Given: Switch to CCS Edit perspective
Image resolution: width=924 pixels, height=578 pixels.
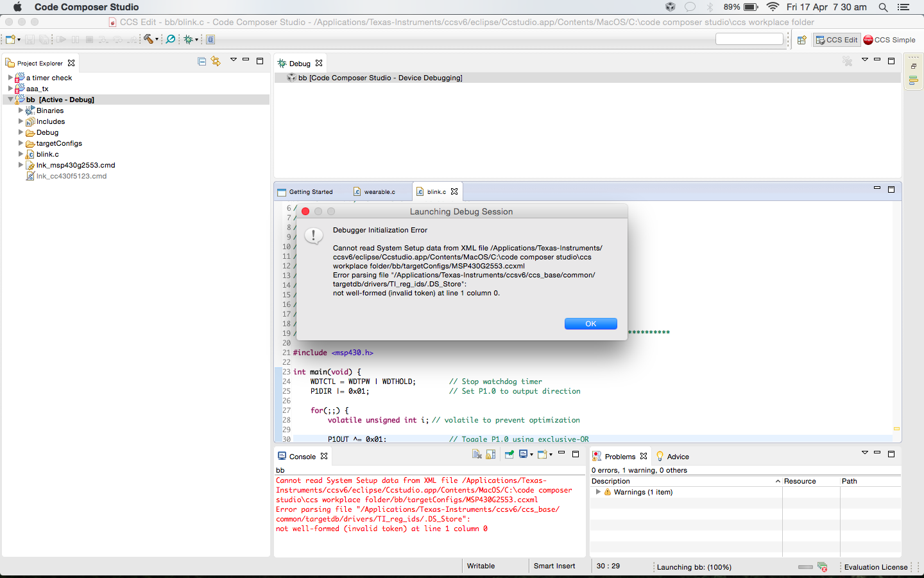Looking at the screenshot, I should point(837,40).
